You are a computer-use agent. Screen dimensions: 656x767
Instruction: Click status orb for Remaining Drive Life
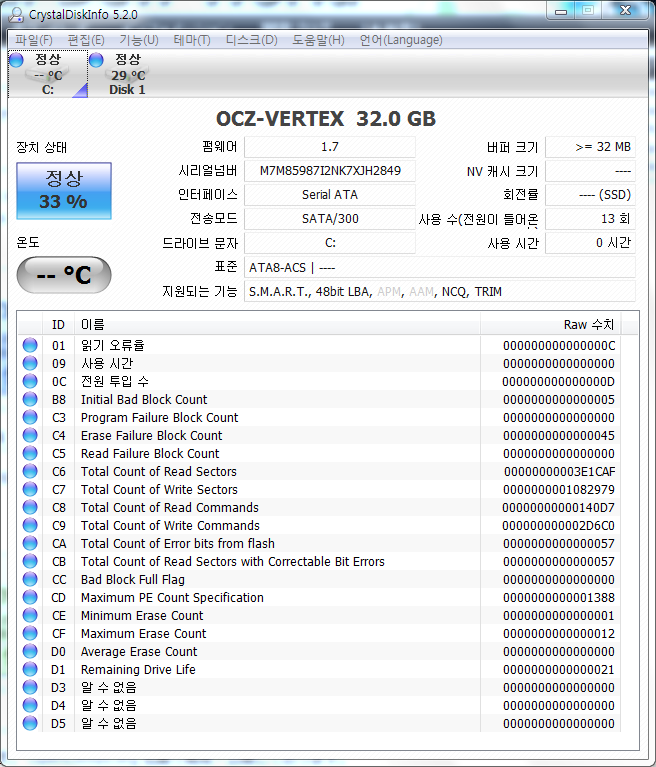click(x=30, y=670)
